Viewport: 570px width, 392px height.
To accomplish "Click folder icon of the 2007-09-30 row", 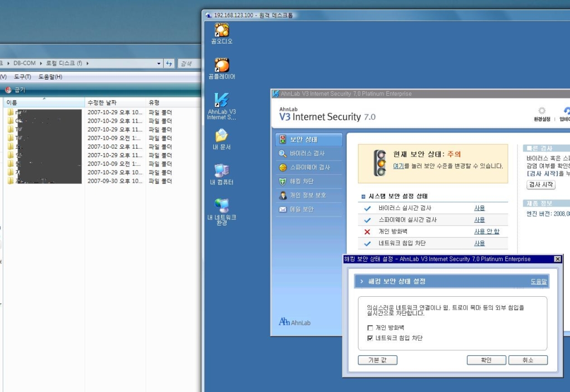I will click(x=11, y=181).
